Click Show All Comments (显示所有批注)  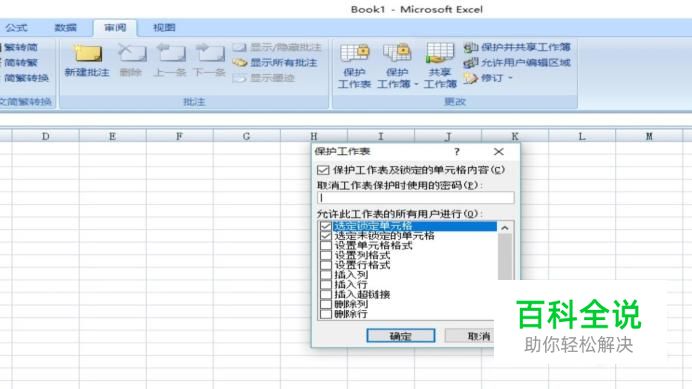tap(275, 63)
